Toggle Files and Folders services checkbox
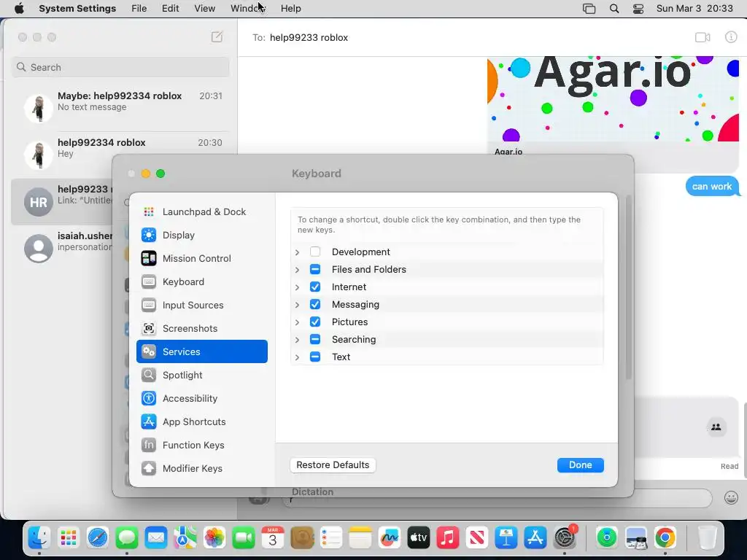Image resolution: width=747 pixels, height=560 pixels. click(315, 270)
